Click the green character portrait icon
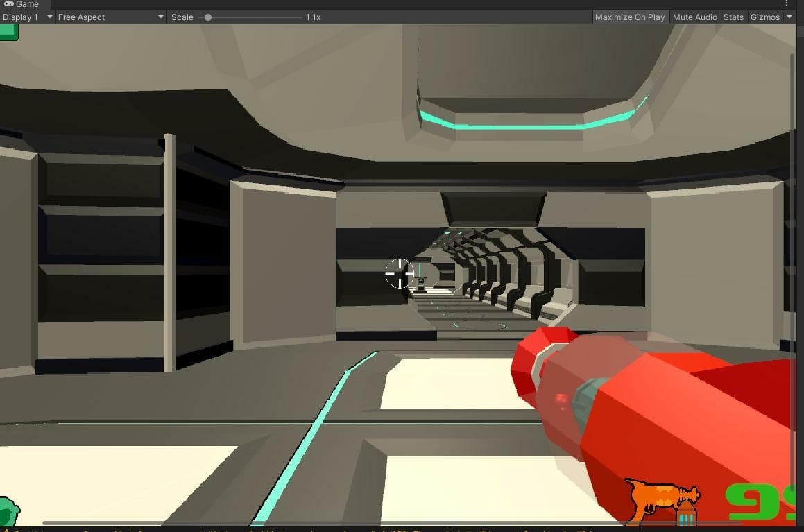This screenshot has height=532, width=804. pos(9,511)
